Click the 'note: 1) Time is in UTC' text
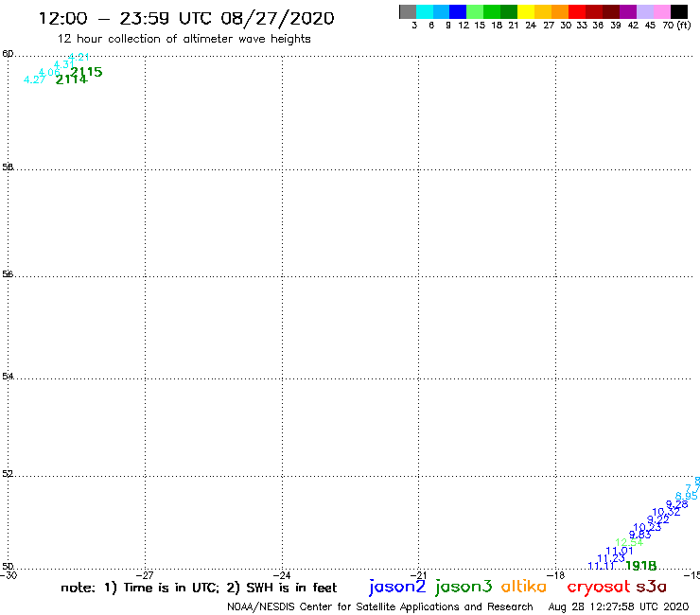The width and height of the screenshot is (700, 615). coord(140,588)
